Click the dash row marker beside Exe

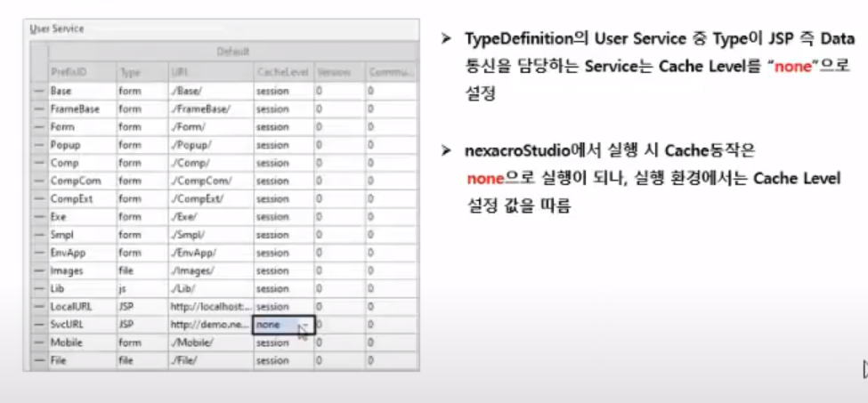39,217
